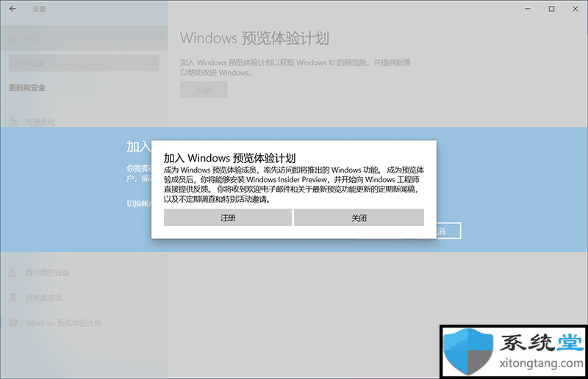Click the partially hidden 取消 button

(448, 231)
